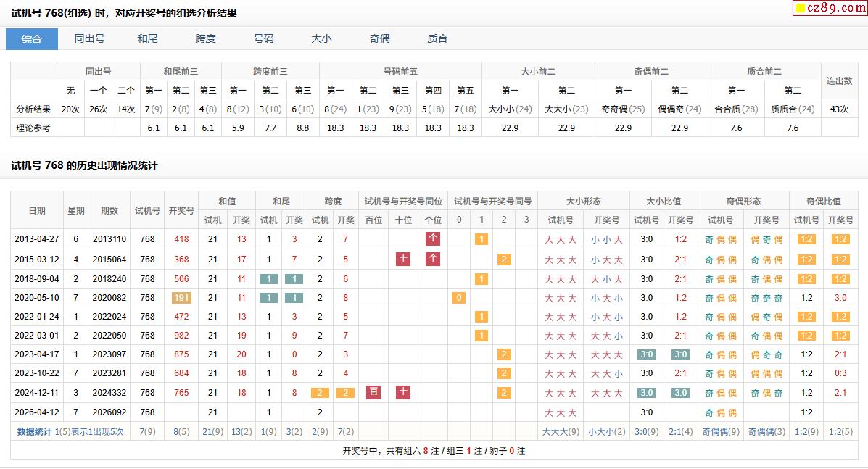Click the red 个 badge in the 2015-03-12 row

[x=433, y=260]
